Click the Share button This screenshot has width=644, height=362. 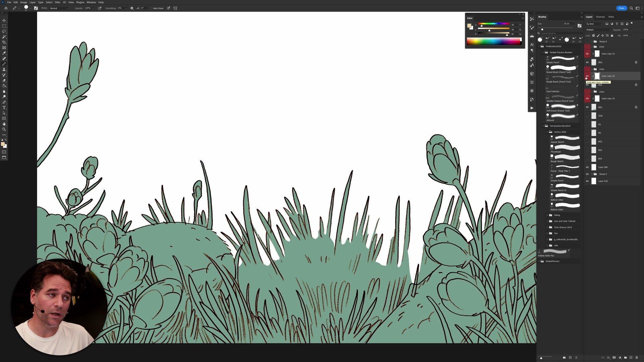621,8
